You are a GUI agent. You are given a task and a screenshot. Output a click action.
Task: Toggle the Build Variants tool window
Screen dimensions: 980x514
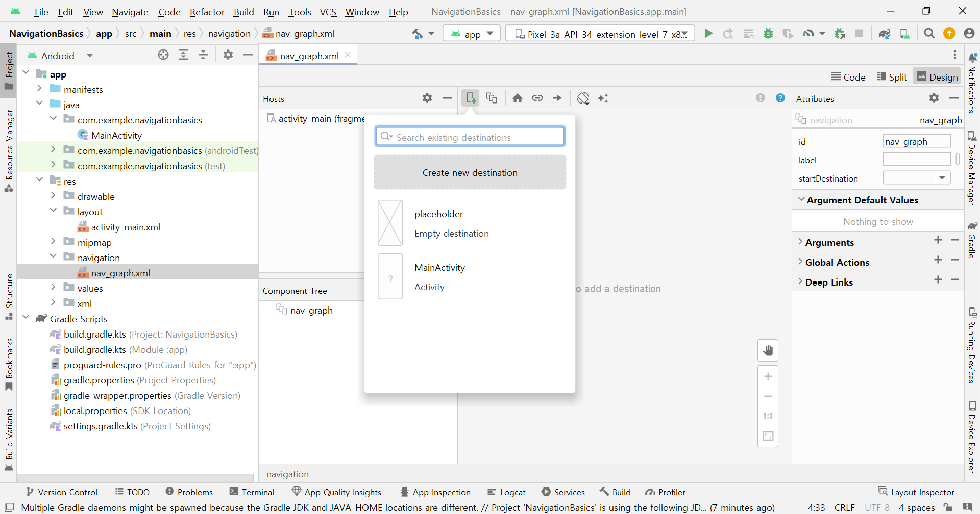tap(9, 440)
